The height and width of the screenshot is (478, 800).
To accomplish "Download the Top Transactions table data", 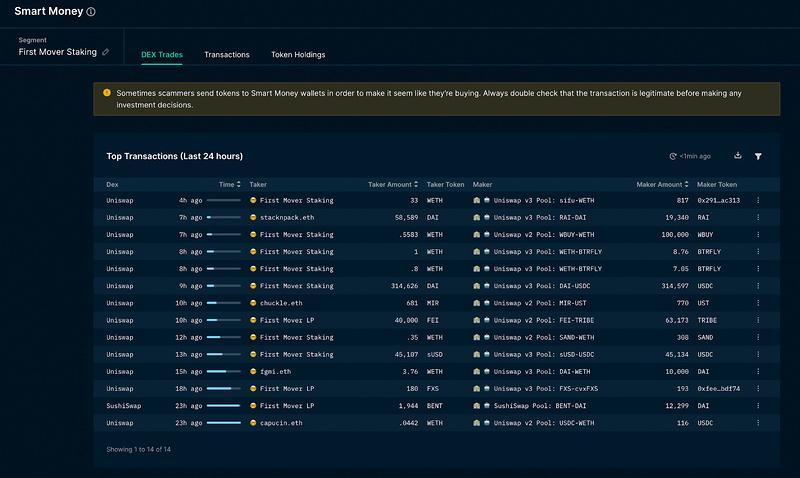I will pyautogui.click(x=738, y=156).
